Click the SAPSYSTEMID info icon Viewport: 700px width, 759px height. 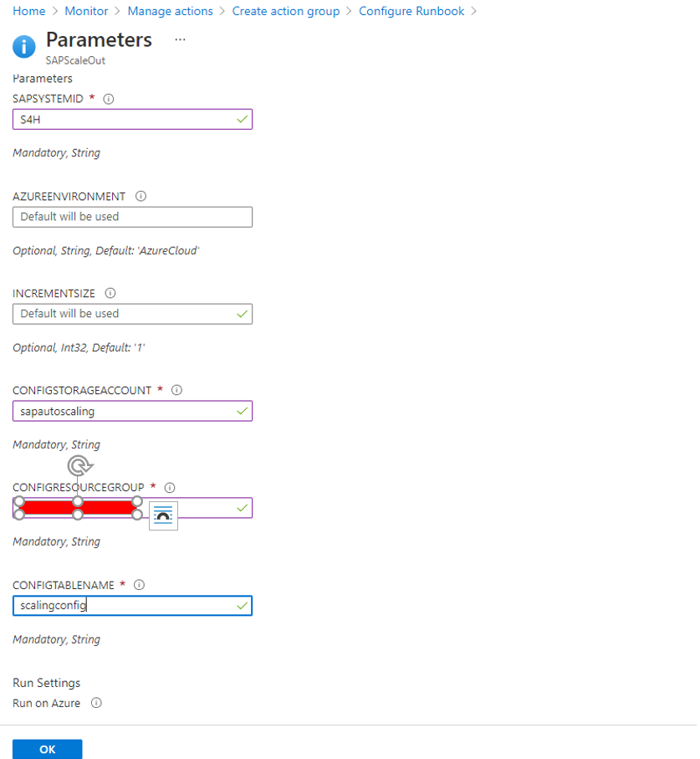[x=109, y=100]
